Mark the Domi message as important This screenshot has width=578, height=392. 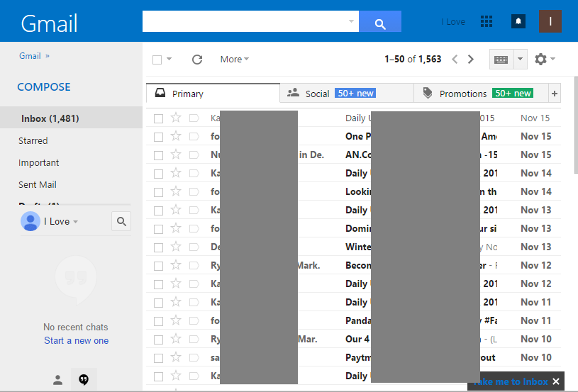(194, 228)
